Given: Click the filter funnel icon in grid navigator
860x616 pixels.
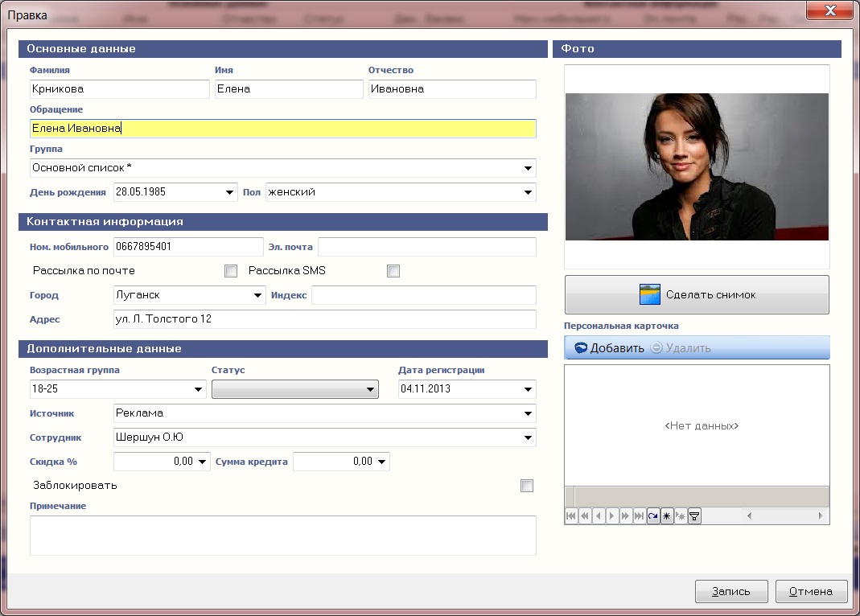Looking at the screenshot, I should (x=694, y=516).
